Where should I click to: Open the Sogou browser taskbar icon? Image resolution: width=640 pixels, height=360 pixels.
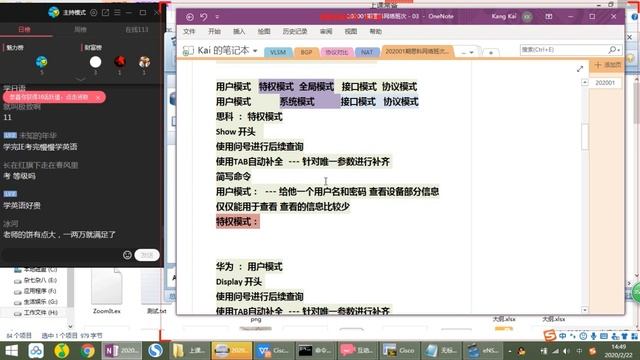tap(155, 351)
